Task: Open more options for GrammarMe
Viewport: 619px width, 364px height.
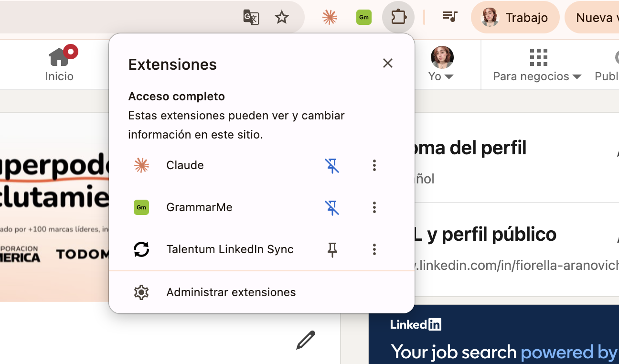Action: coord(374,207)
